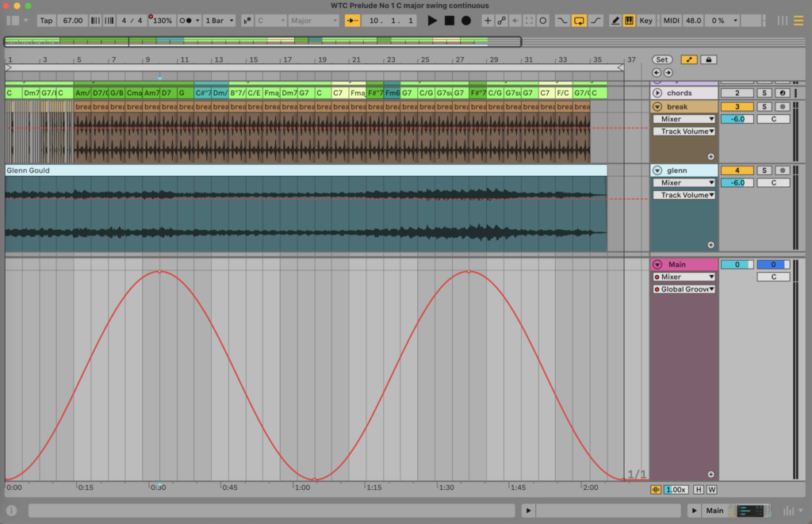The width and height of the screenshot is (812, 524).
Task: Toggle the Follow playback button
Action: pyautogui.click(x=353, y=21)
